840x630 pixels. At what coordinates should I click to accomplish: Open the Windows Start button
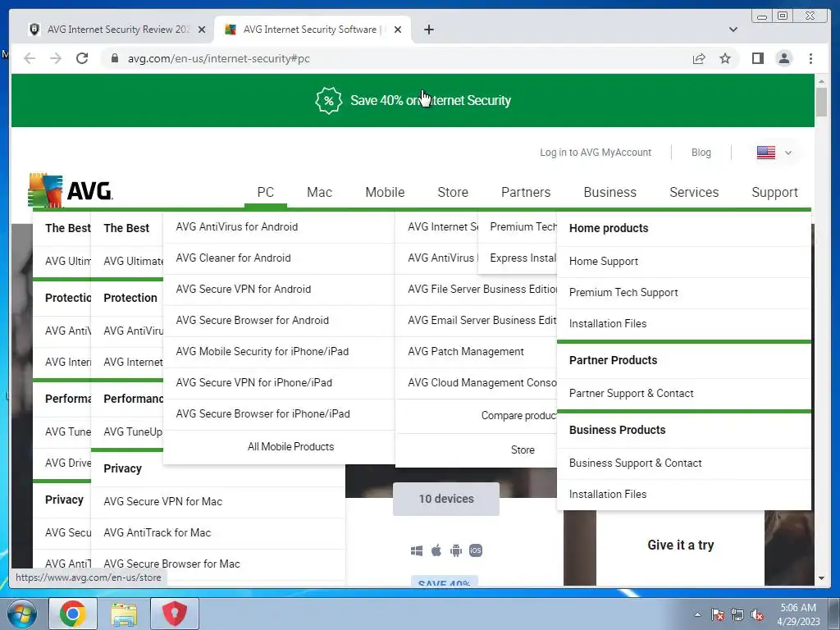[22, 614]
